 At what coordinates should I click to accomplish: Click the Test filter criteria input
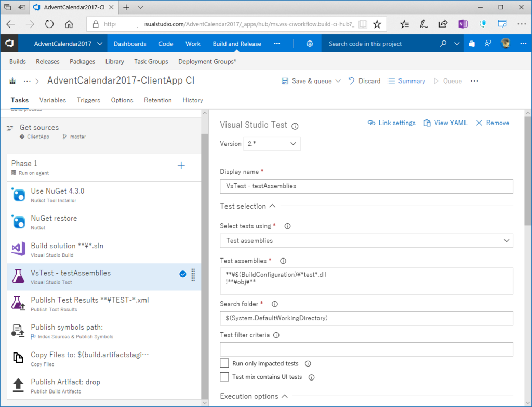click(366, 349)
